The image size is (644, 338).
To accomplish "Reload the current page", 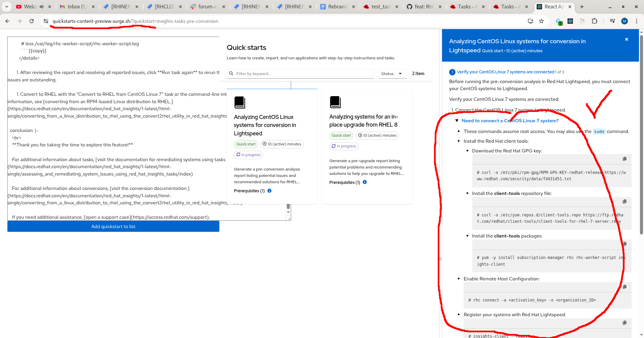I will (x=32, y=21).
